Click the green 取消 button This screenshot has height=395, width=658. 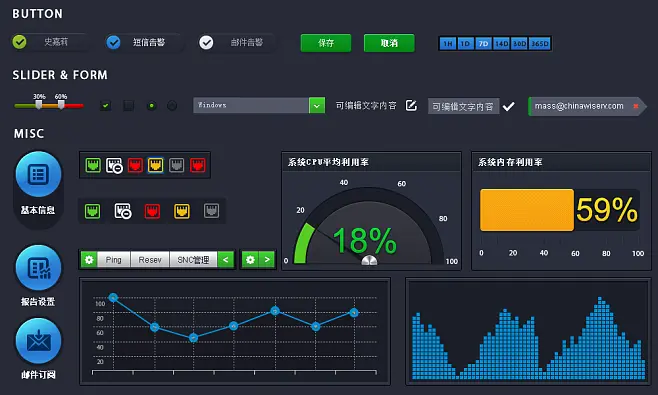click(x=389, y=43)
